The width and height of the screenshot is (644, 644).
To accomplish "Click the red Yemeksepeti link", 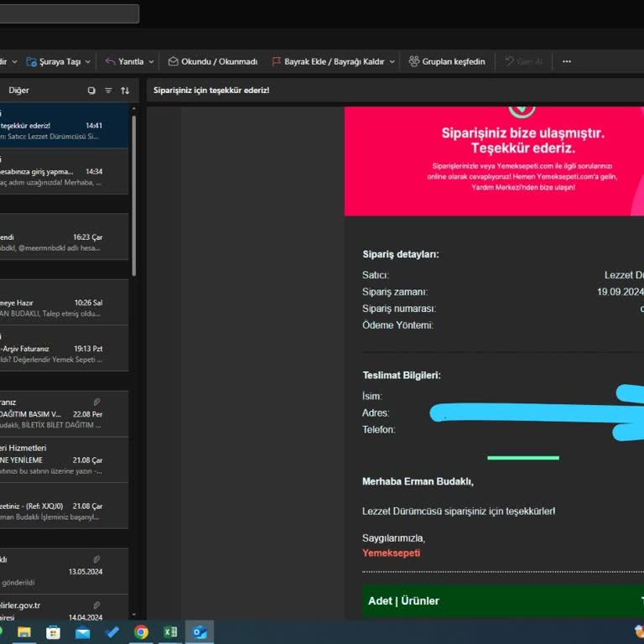I will [x=391, y=553].
